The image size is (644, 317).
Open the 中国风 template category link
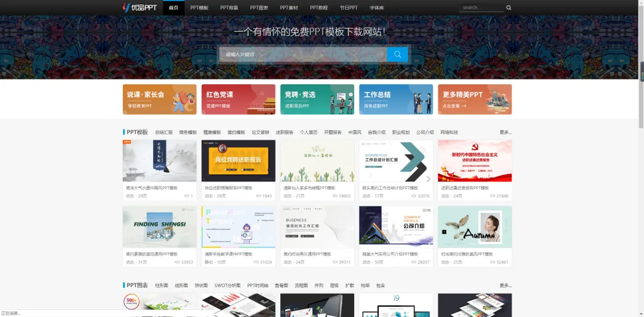[355, 133]
